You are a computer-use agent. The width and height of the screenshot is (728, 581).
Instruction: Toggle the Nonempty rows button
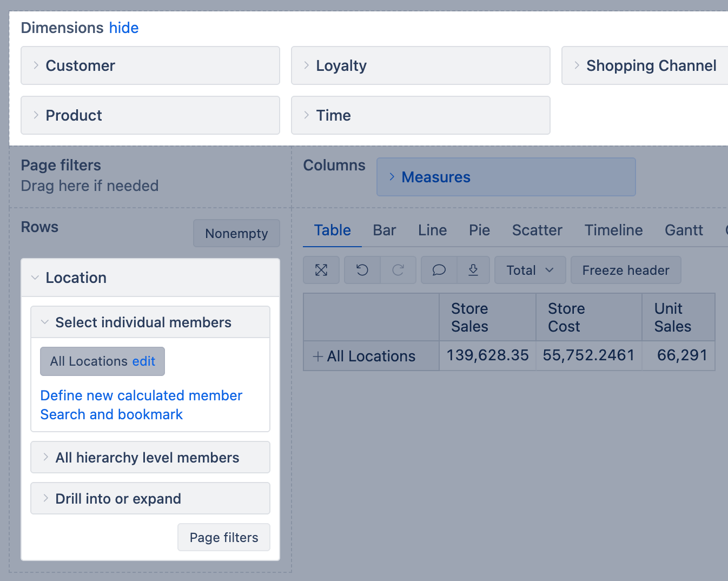pyautogui.click(x=236, y=233)
